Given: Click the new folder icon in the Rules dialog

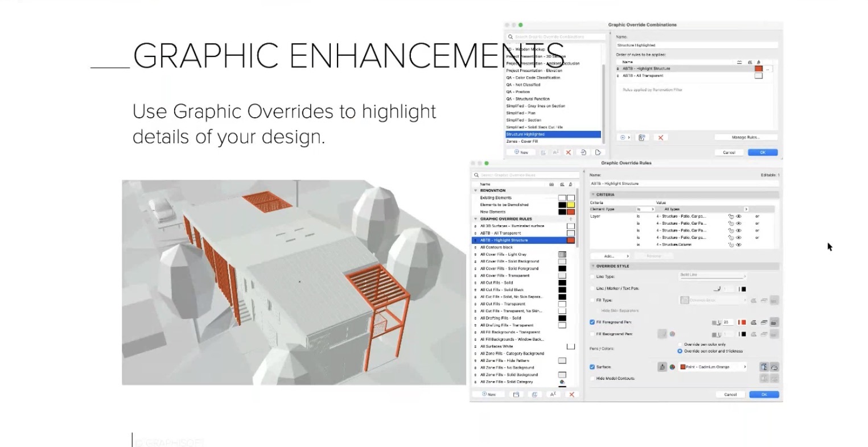Looking at the screenshot, I should [x=516, y=394].
